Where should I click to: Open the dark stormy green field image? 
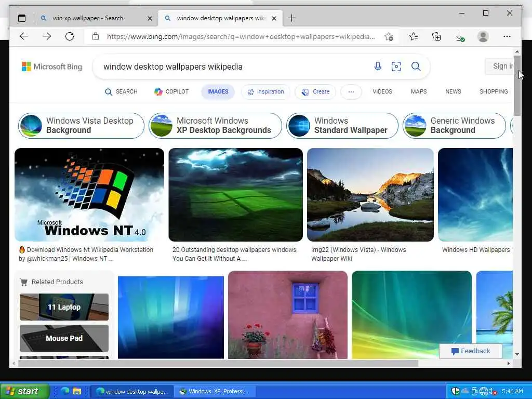click(x=235, y=195)
